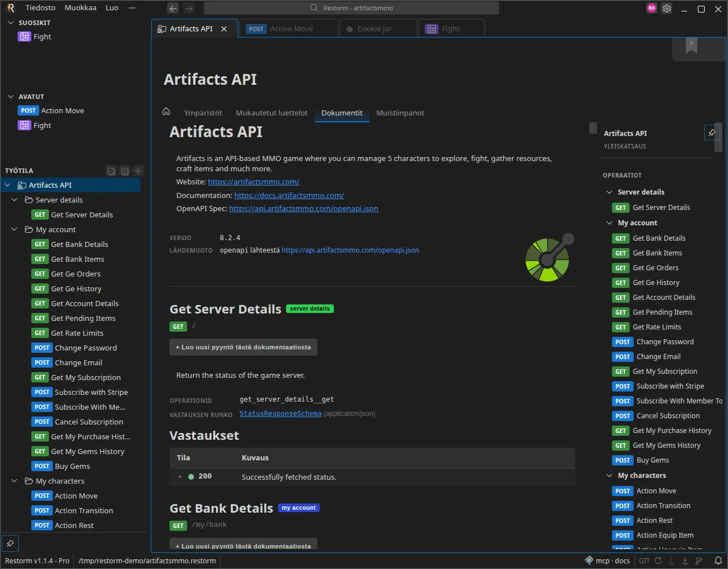Go back with the left arrow button
Viewport: 728px width, 569px height.
(x=173, y=8)
